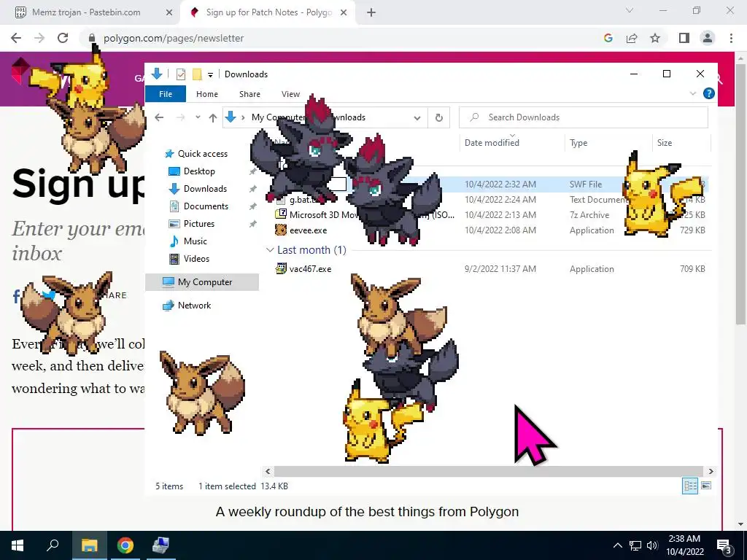Open the notification center
Viewport: 747px width, 560px height.
tap(724, 545)
